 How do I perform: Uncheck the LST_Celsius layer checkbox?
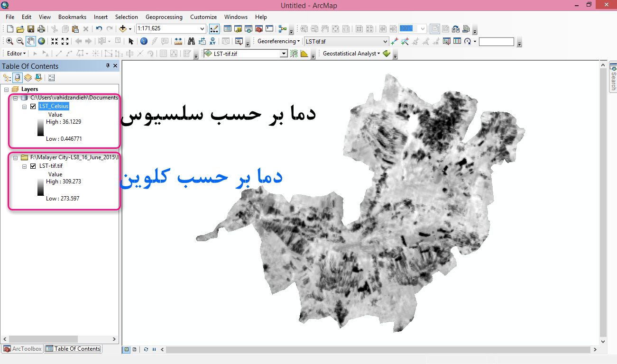[33, 106]
